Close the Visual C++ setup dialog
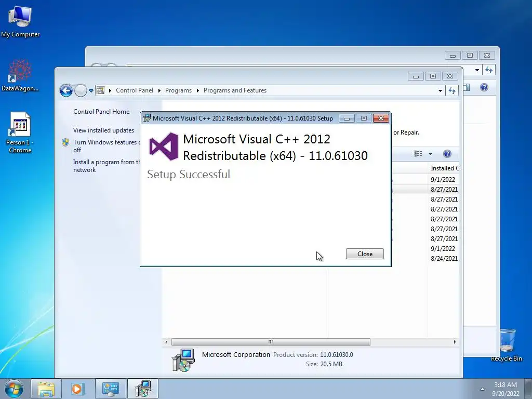 365,254
